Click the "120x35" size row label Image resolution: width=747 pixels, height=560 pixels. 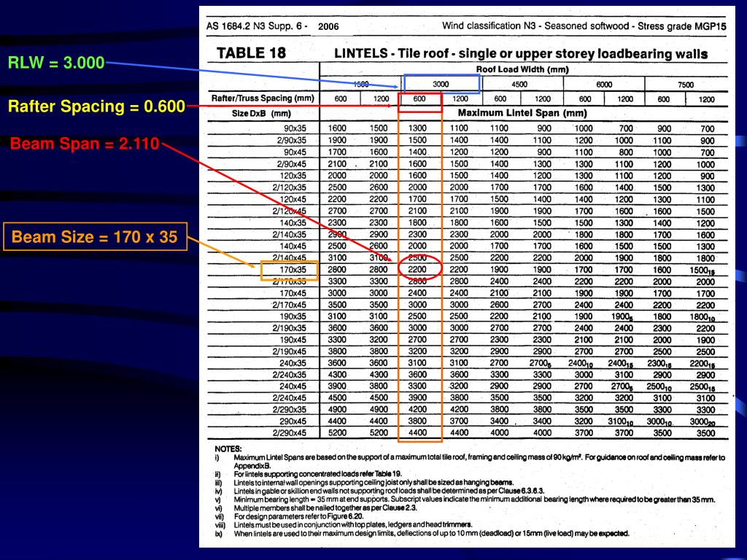point(293,175)
